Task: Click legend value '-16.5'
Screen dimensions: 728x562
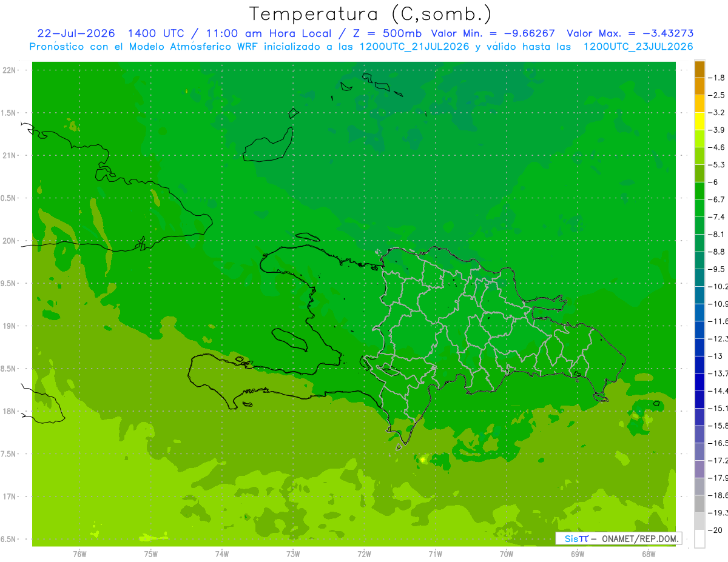Action: pos(718,443)
